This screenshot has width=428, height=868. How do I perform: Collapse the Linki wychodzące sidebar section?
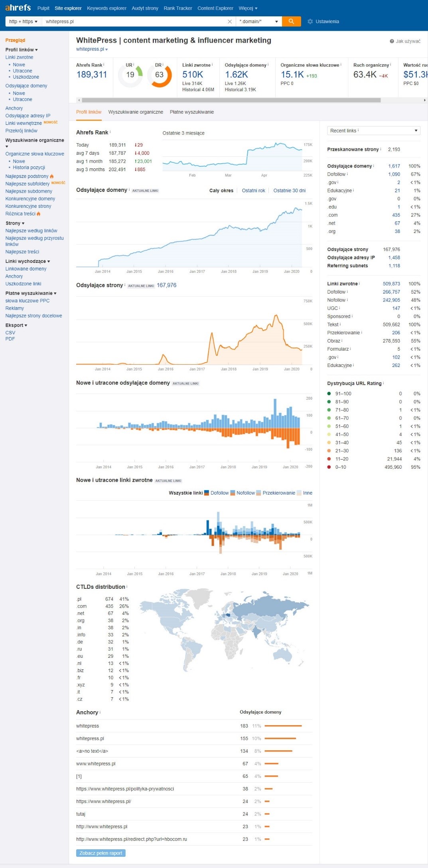point(28,261)
